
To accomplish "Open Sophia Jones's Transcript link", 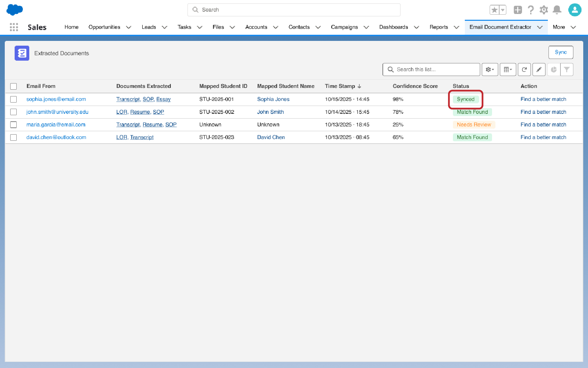I will [128, 99].
